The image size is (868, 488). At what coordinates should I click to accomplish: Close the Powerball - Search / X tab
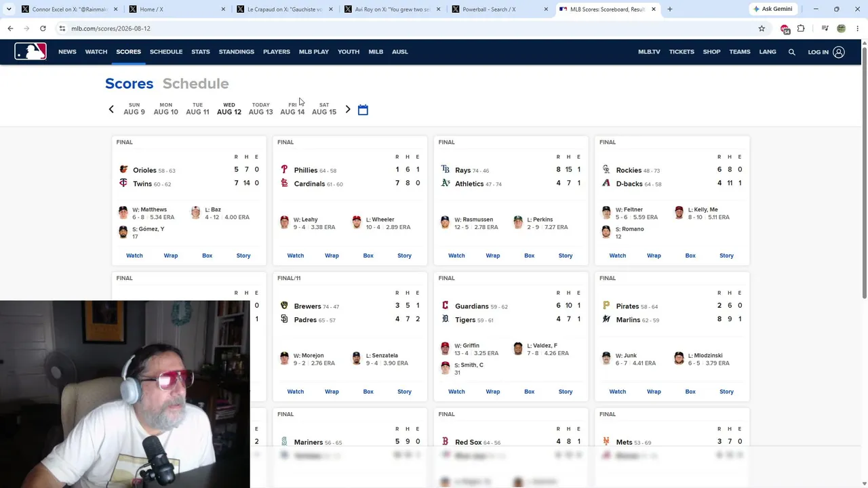[x=546, y=9]
